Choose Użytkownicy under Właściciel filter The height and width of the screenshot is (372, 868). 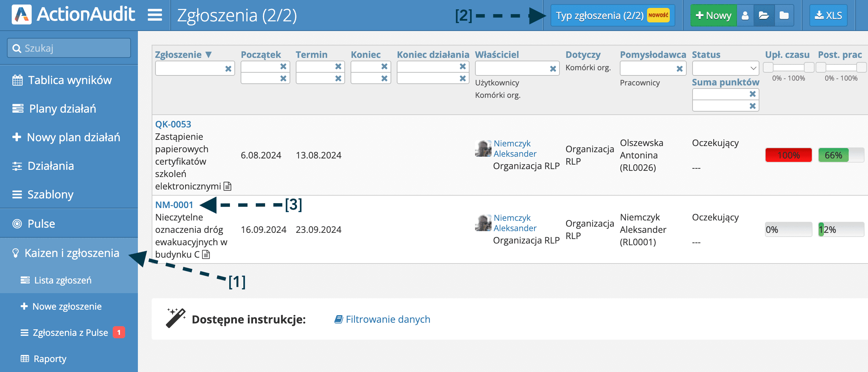(497, 83)
